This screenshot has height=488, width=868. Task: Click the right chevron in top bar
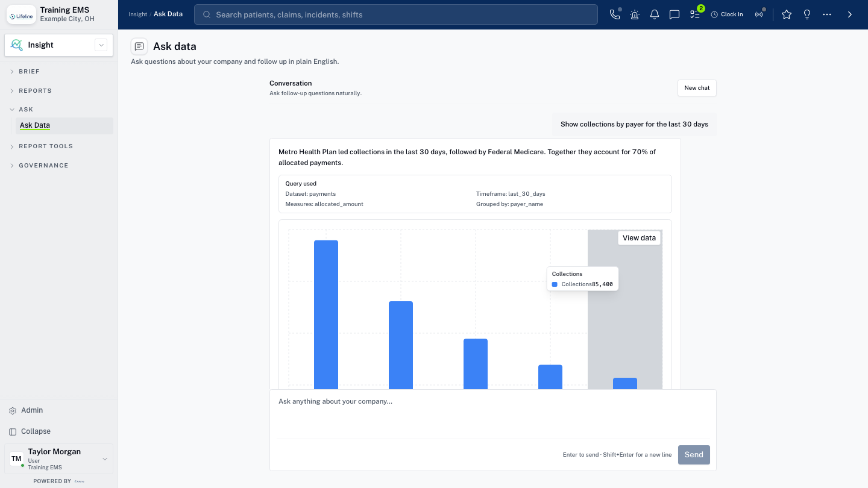point(850,14)
